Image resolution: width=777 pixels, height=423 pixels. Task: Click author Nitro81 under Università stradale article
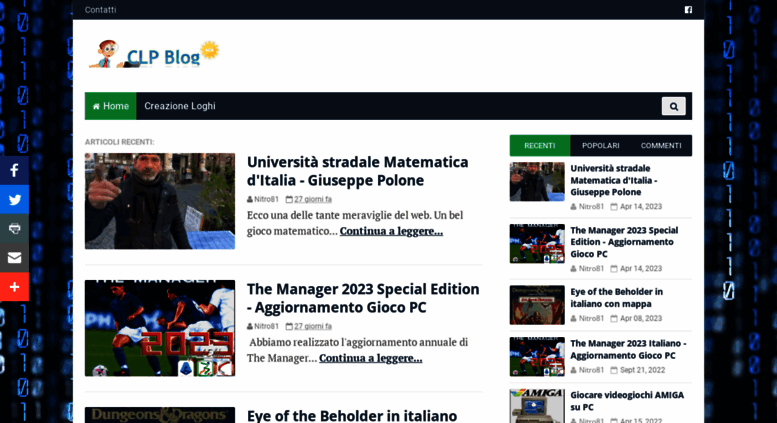(x=266, y=199)
